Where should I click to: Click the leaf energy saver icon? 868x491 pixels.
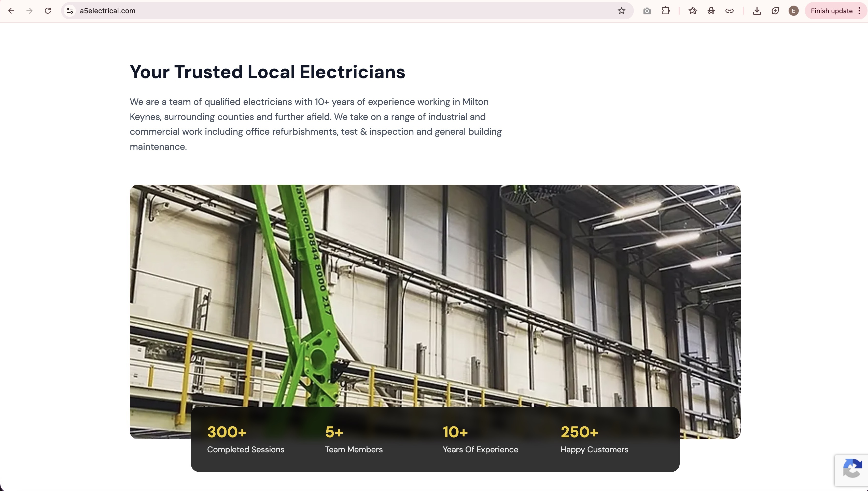click(x=775, y=11)
